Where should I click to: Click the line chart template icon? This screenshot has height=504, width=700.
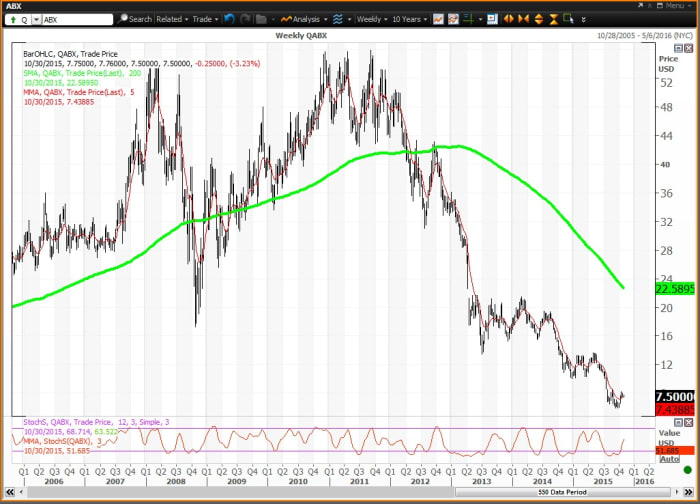(x=438, y=19)
